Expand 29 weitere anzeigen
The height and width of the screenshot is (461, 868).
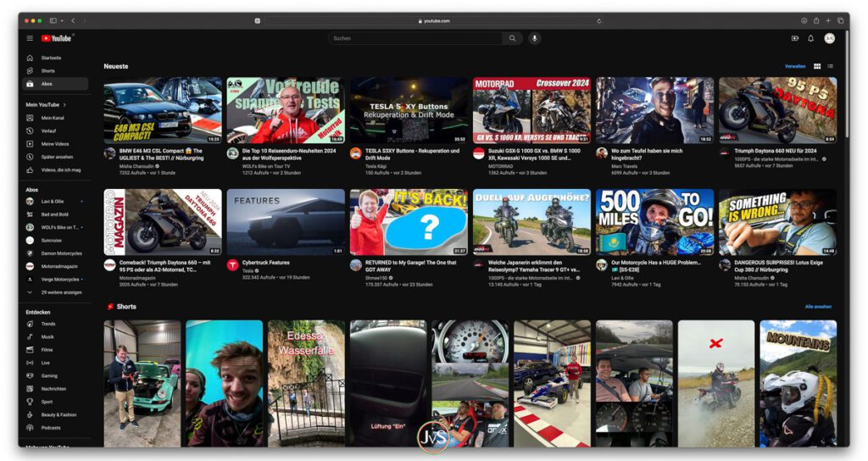[55, 292]
